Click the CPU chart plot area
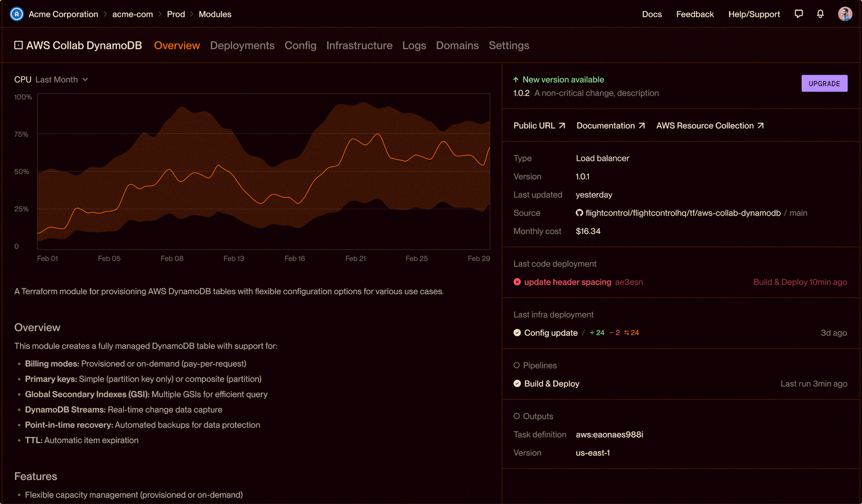The image size is (862, 504). click(264, 171)
